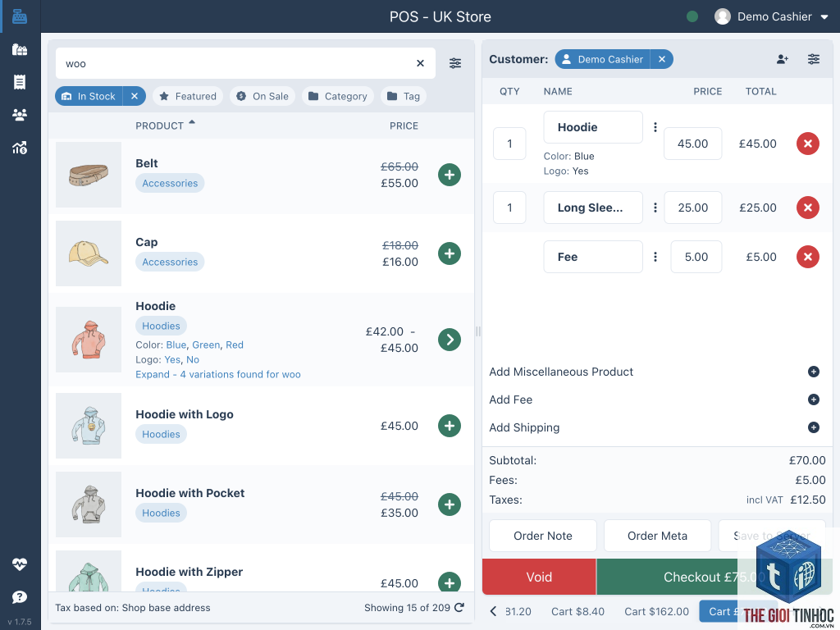Select Green color on Hoodie product

(206, 345)
